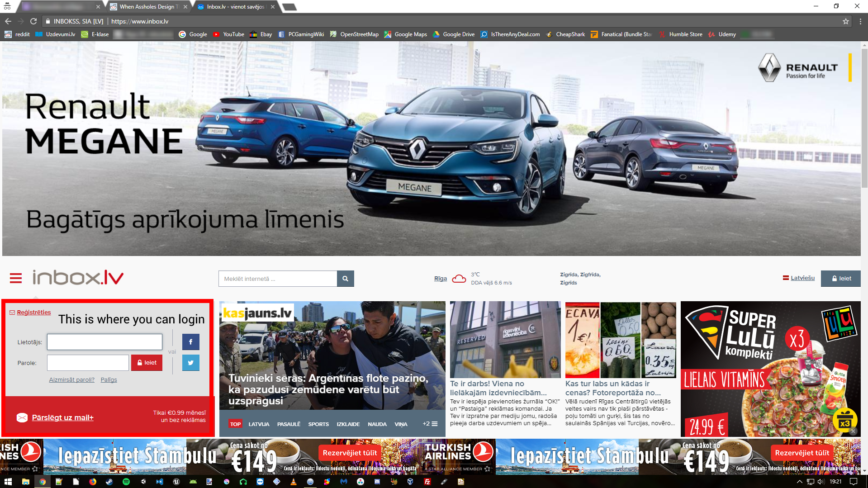Go back using the browser back arrow

(x=8, y=21)
